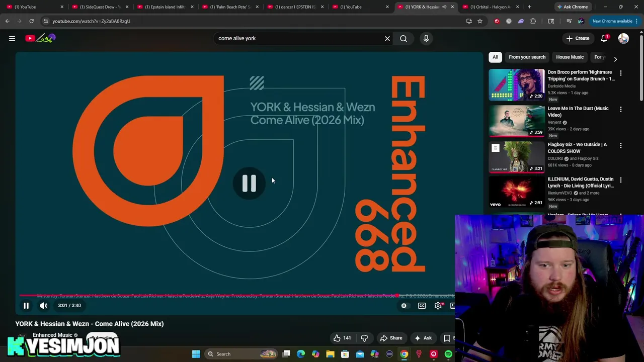Open the YouTube guide hamburger menu
The height and width of the screenshot is (362, 644).
tap(12, 38)
